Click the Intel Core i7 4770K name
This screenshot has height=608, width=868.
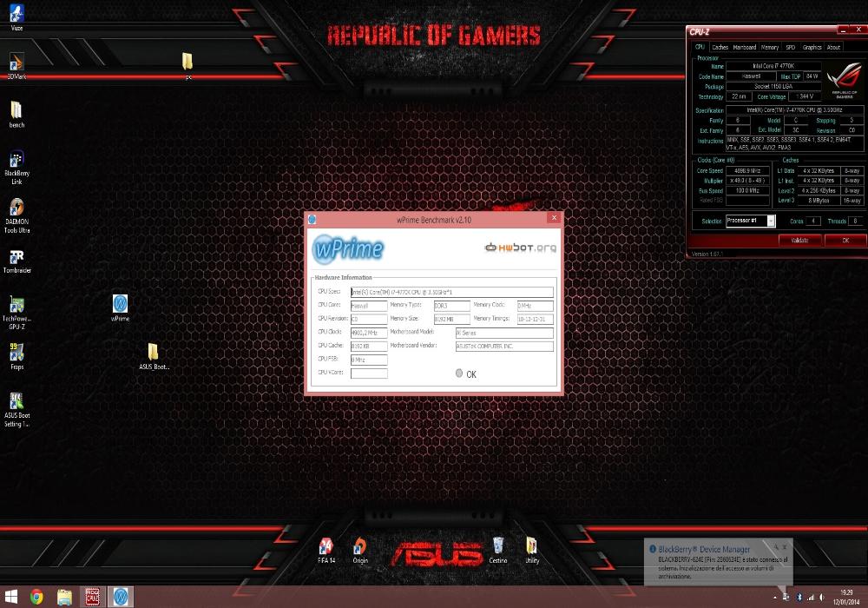pyautogui.click(x=773, y=66)
